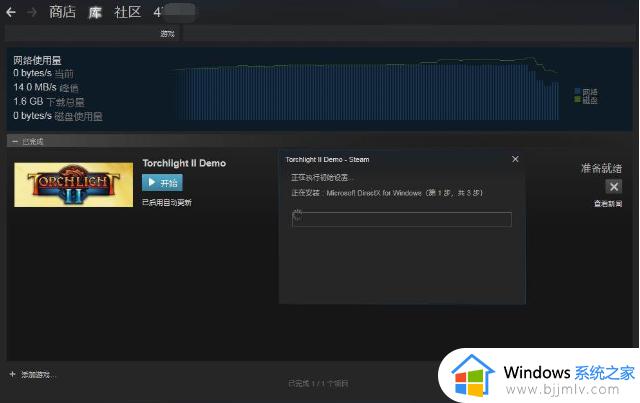Click the network usage graph
Viewport: 640px width, 403px height.
pyautogui.click(x=367, y=89)
